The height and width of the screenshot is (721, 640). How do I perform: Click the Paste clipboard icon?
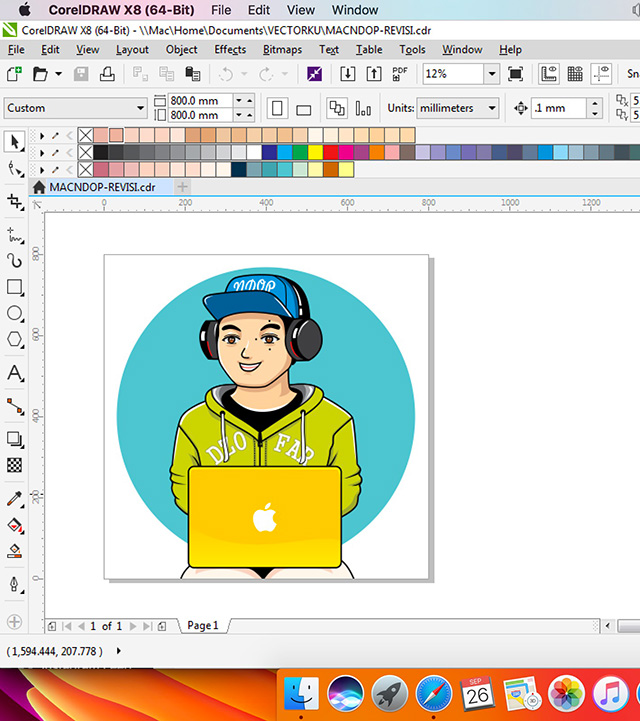coord(193,74)
